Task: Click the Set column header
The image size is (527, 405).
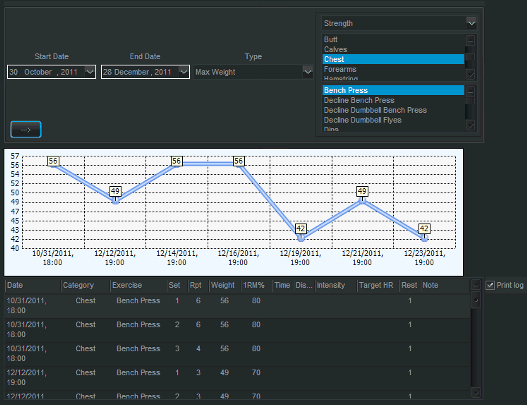Action: pos(177,285)
